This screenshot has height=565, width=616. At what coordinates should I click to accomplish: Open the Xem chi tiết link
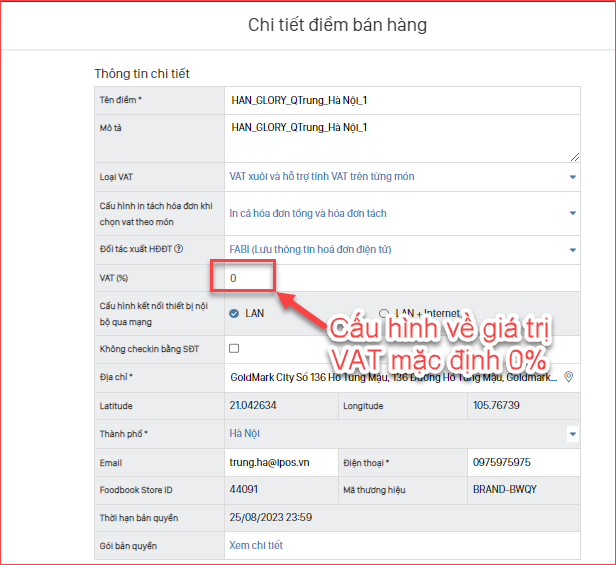[256, 545]
